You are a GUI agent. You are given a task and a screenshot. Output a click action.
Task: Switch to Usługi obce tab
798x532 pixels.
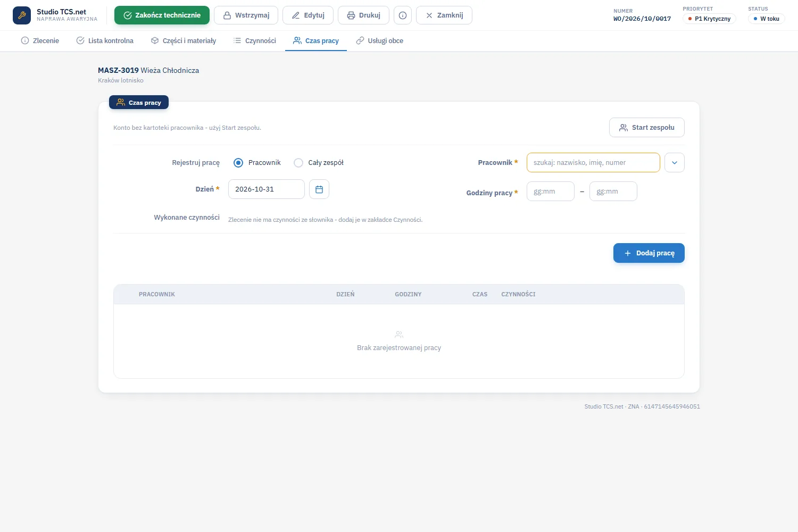(380, 41)
